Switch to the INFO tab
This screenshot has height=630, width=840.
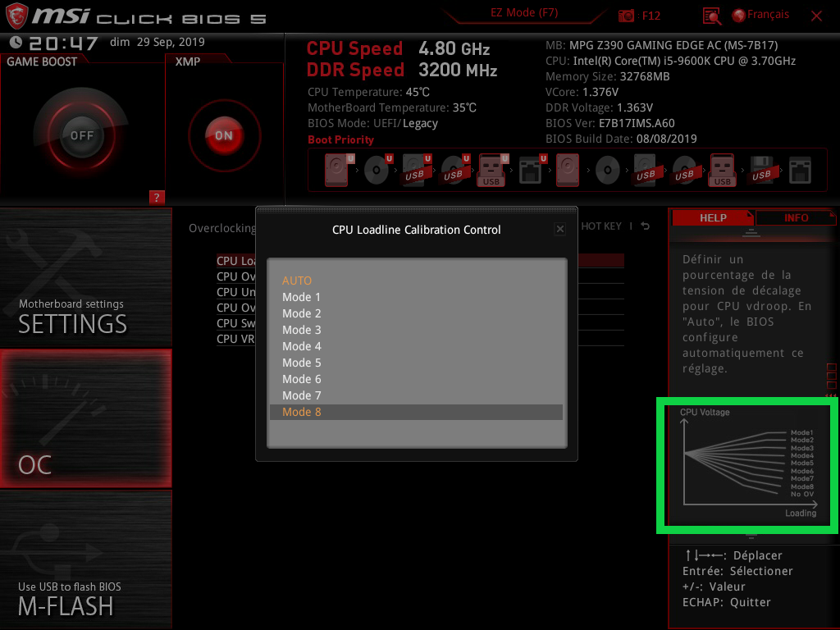tap(796, 218)
